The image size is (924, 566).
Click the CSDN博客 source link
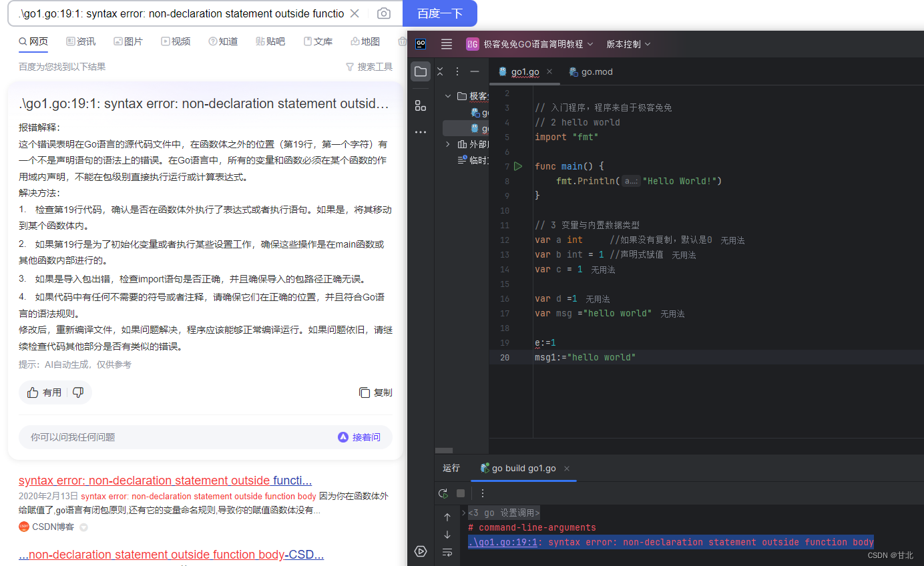[47, 527]
